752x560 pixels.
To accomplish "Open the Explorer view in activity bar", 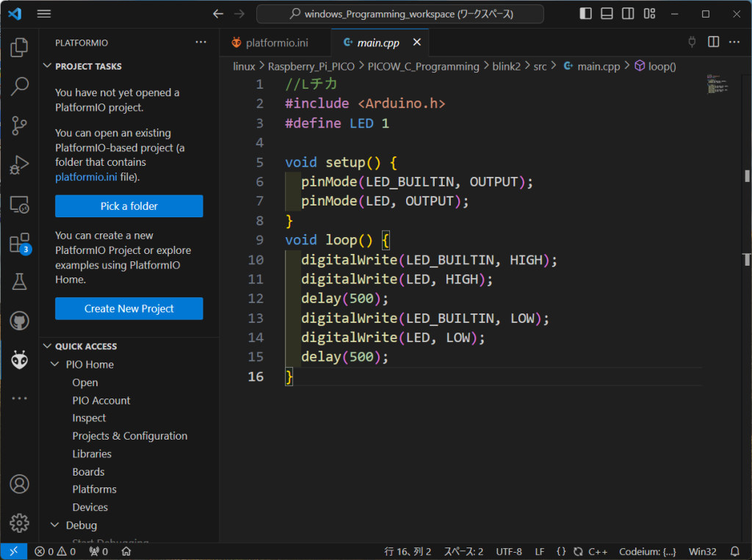I will click(19, 47).
